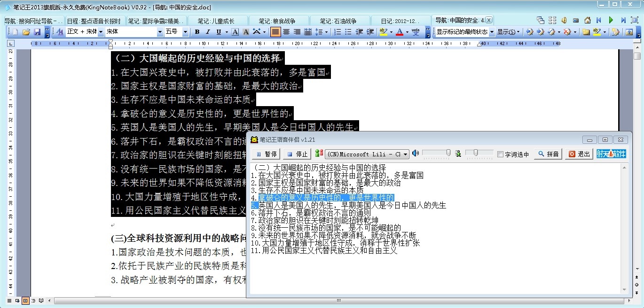The image size is (644, 308).
Task: Apply yellow highlight to text
Action: [383, 32]
